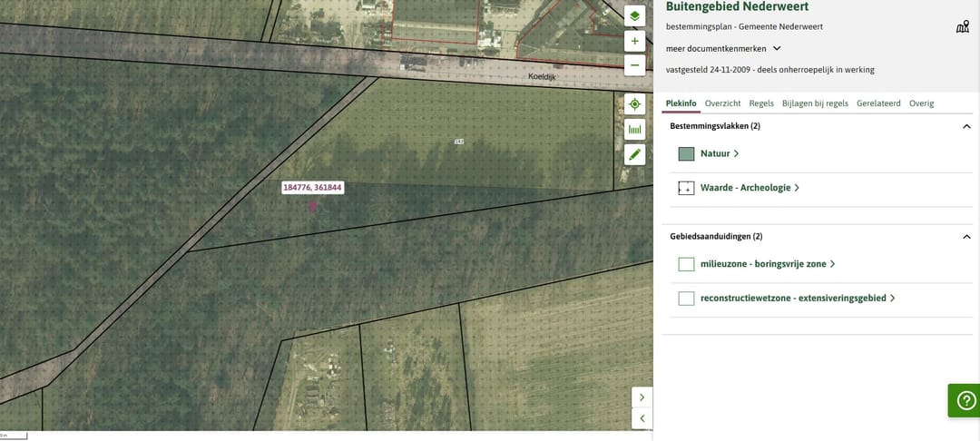Collapse the Bestemmingsvlakken section
Image resolution: width=980 pixels, height=441 pixels.
[x=966, y=127]
